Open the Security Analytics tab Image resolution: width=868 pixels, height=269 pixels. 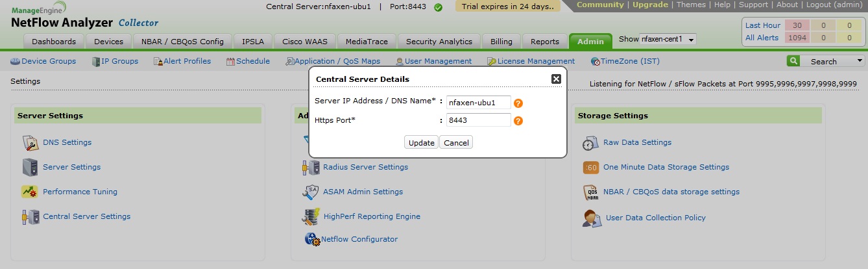pyautogui.click(x=439, y=42)
